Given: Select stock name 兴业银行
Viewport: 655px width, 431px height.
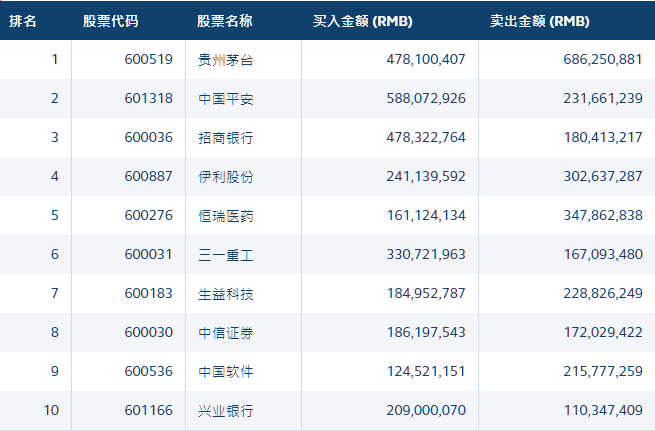Looking at the screenshot, I should [226, 411].
